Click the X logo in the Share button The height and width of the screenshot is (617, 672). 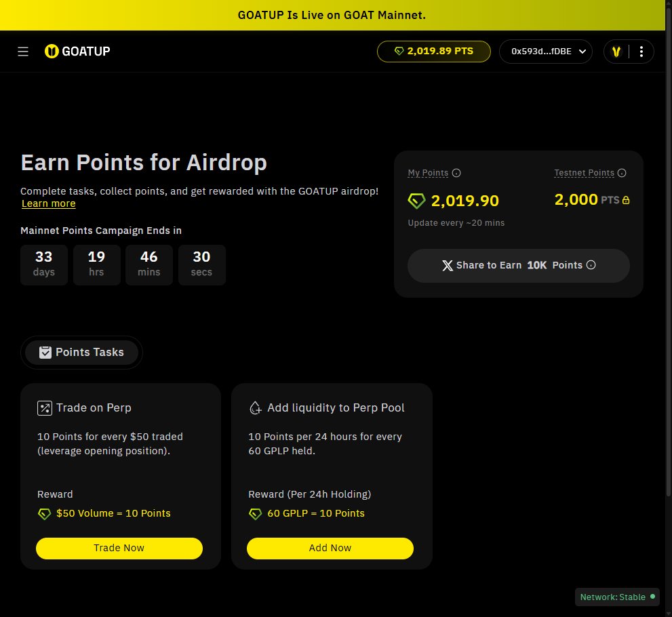coord(448,265)
